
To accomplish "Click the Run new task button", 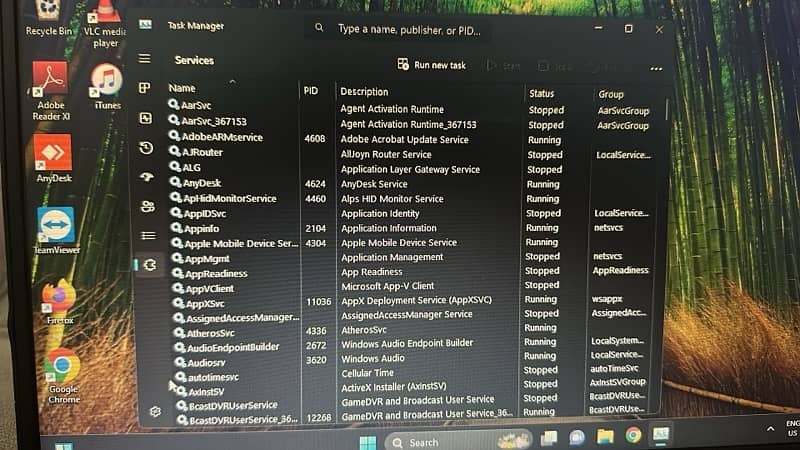I will 431,65.
